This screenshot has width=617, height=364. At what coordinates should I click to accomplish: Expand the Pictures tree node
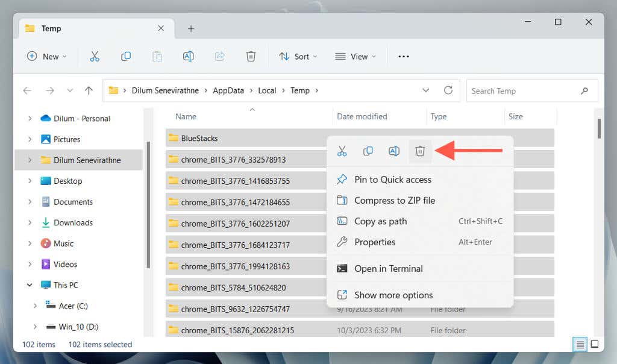30,139
